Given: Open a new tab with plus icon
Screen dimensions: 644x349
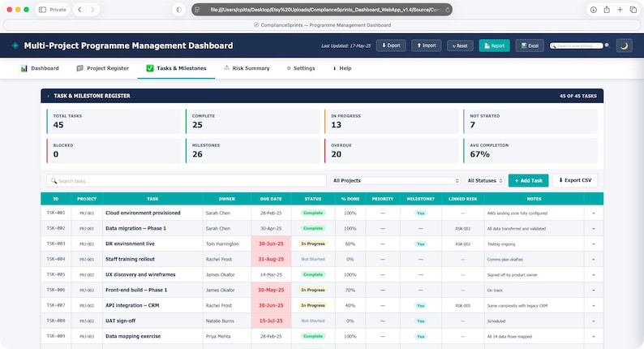Looking at the screenshot, I should pos(620,10).
